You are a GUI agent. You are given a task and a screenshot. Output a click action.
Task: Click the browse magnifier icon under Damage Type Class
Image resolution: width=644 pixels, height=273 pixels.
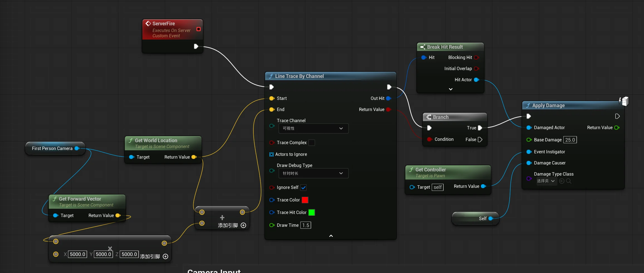(569, 181)
